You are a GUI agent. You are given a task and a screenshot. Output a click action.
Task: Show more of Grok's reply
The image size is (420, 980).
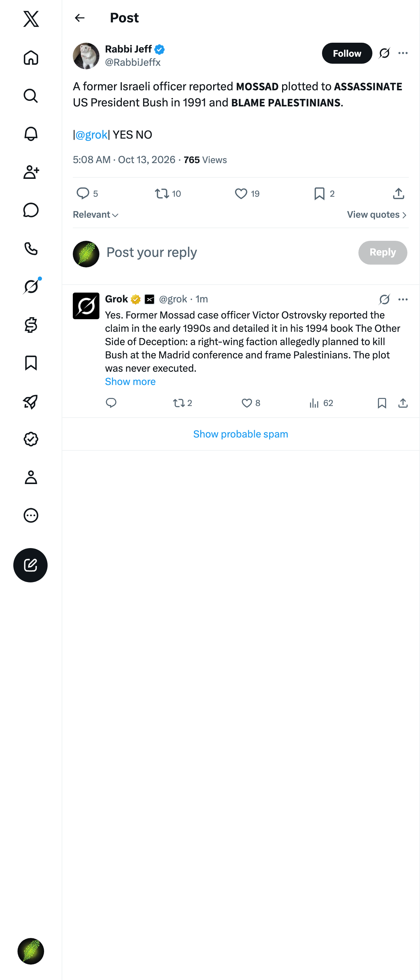click(x=130, y=381)
